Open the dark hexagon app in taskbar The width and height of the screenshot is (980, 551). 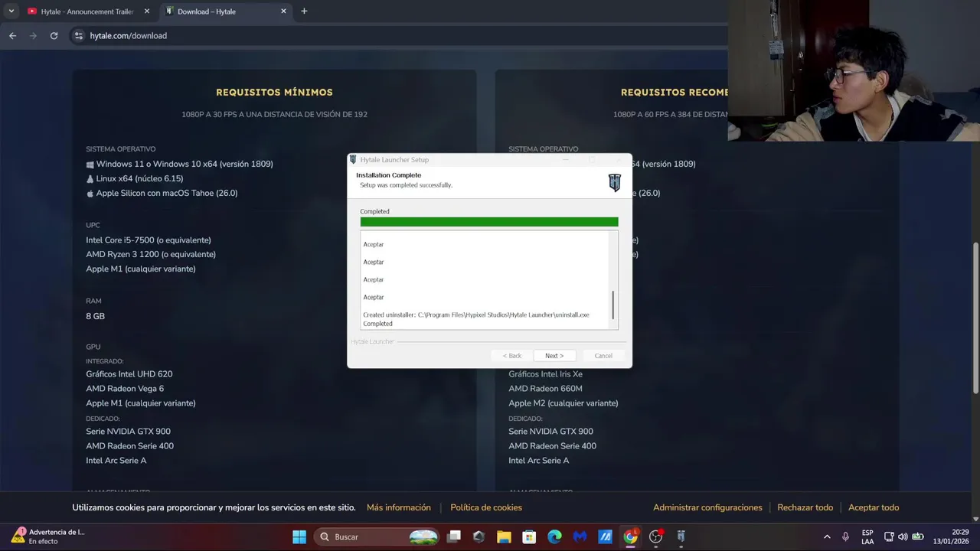coord(479,536)
